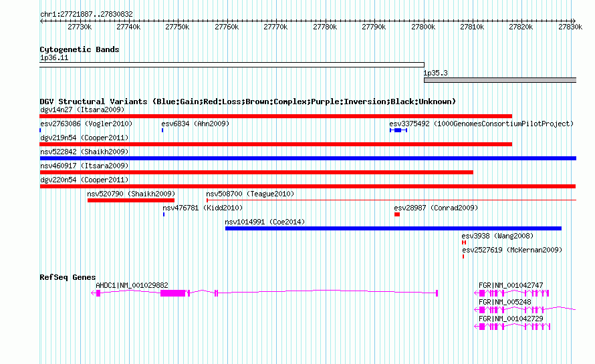The height and width of the screenshot is (364, 595).
Task: Click the esv28987 (Conrad2009) red marker
Action: (397, 214)
